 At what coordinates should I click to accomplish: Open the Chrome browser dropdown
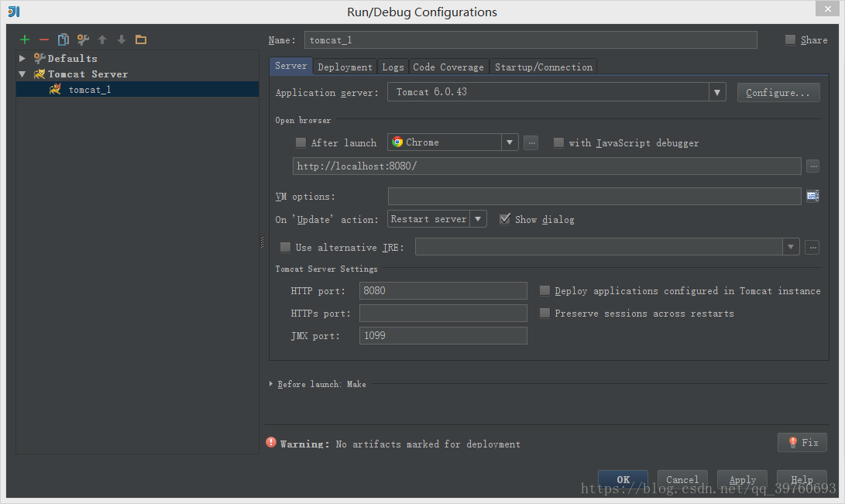coord(510,142)
